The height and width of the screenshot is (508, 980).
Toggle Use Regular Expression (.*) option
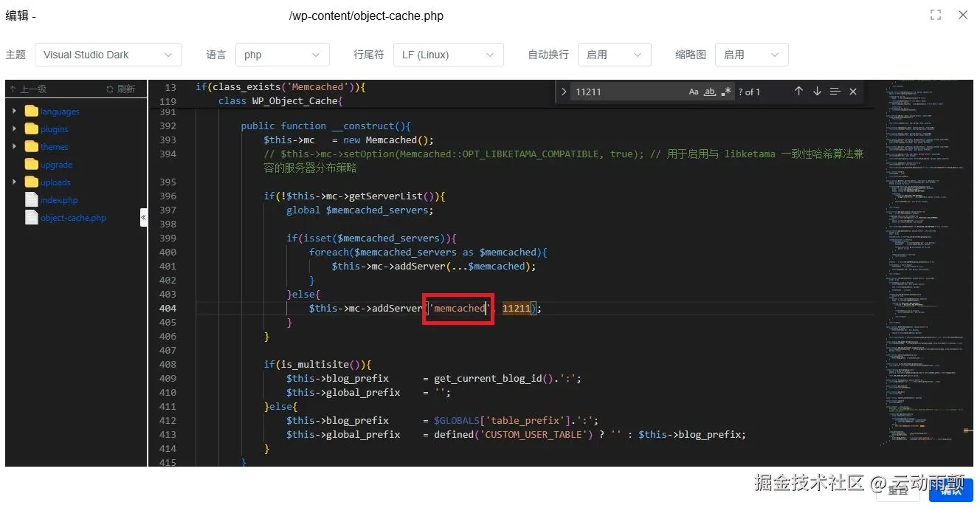[x=726, y=92]
